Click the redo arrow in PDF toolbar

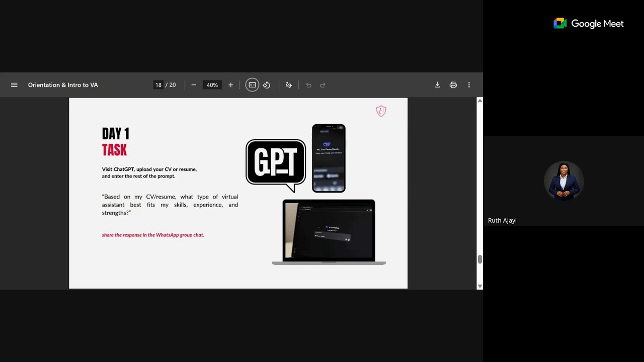pyautogui.click(x=323, y=85)
